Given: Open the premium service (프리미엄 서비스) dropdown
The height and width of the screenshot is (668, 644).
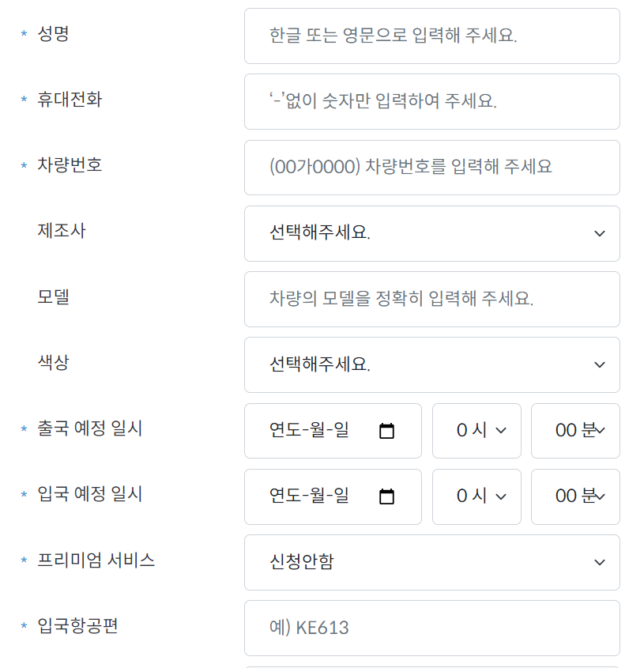Looking at the screenshot, I should (431, 562).
